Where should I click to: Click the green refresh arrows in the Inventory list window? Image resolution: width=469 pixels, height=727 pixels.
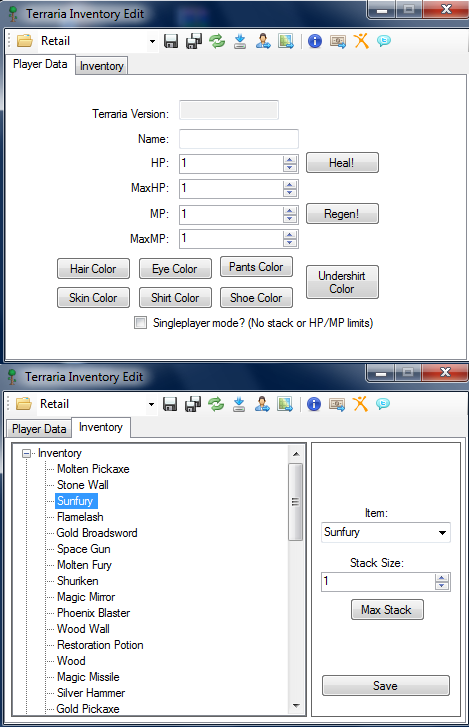click(216, 404)
